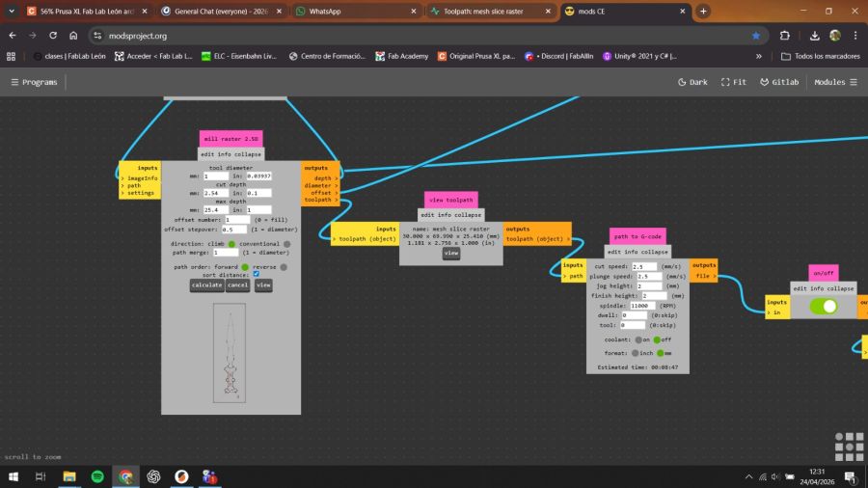Open Windows Start menu
The width and height of the screenshot is (868, 488).
click(14, 476)
